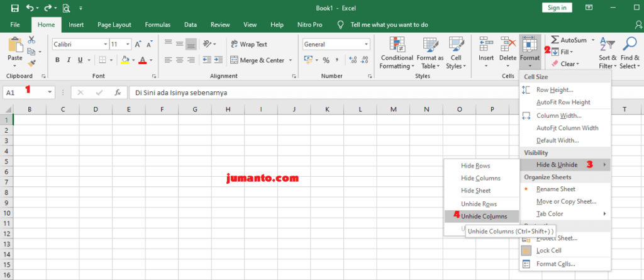Screen dimensions: 644x280
Task: Toggle Align Left
Action: [x=168, y=60]
